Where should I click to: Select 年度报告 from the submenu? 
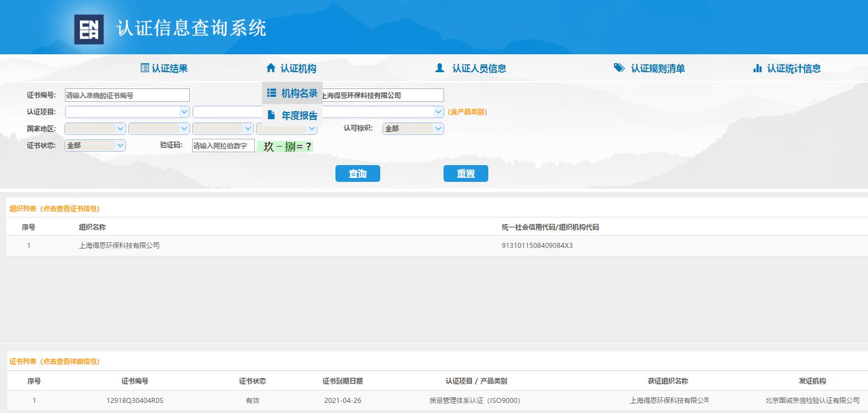tap(299, 116)
